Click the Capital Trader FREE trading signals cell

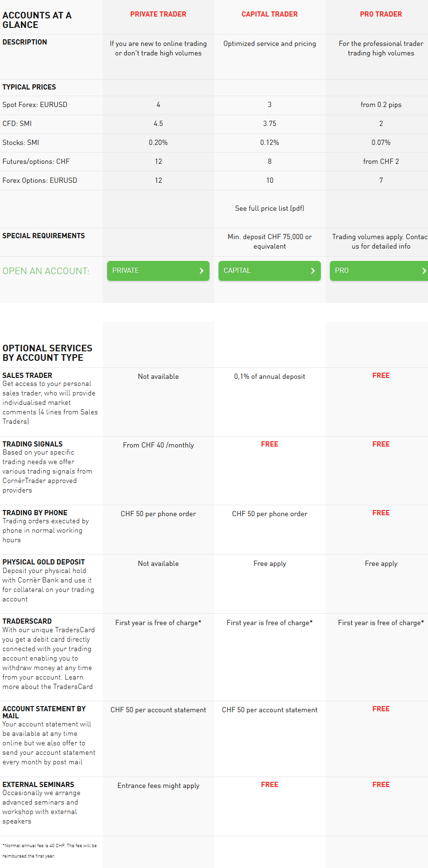270,444
